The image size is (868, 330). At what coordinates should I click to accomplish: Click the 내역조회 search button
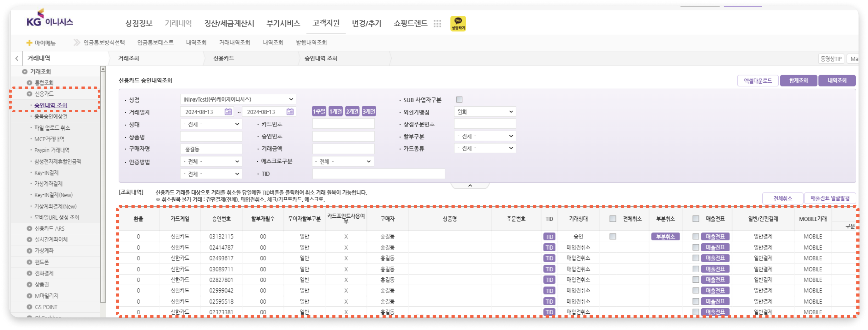pyautogui.click(x=837, y=81)
